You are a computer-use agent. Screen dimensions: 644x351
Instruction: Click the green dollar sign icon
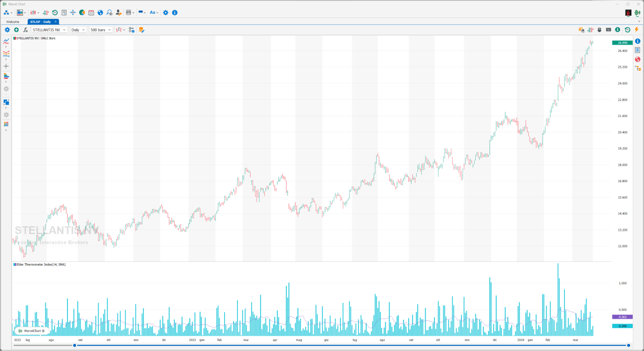click(618, 30)
